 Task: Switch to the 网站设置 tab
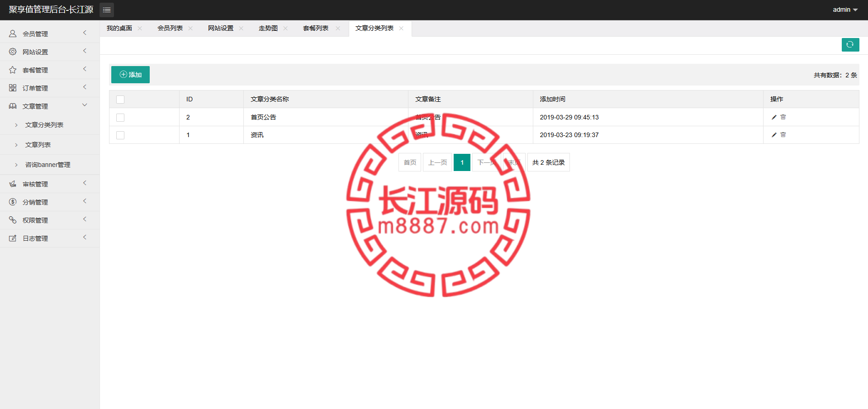click(221, 28)
